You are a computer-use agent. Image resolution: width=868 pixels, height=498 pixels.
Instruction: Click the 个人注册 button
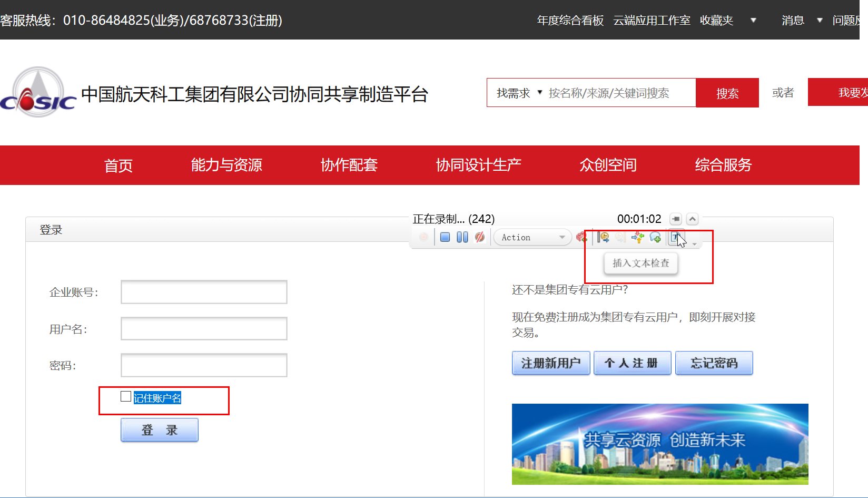pos(633,363)
